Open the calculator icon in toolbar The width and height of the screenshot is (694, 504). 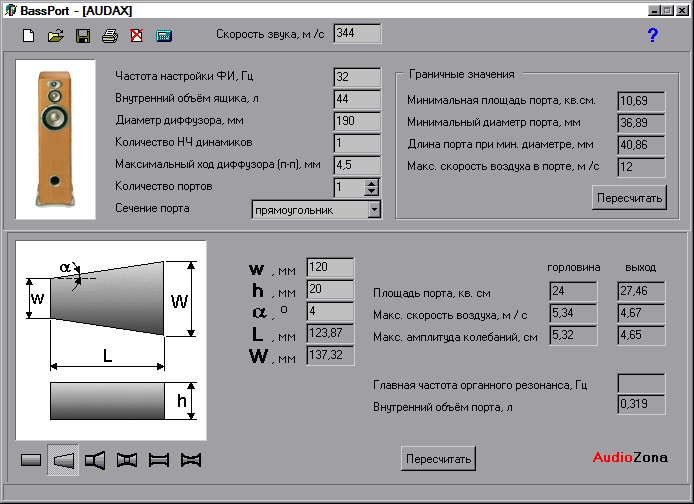click(164, 36)
